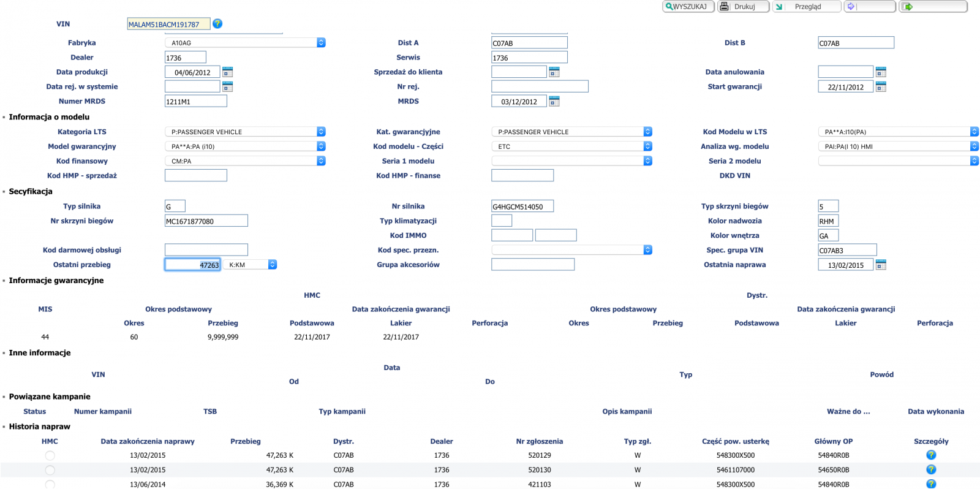Expand the Fabryka dropdown
980x489 pixels.
tap(321, 43)
